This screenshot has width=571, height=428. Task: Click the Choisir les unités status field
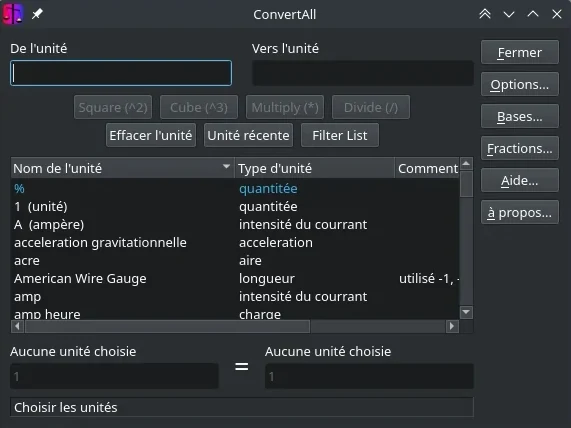(242, 407)
